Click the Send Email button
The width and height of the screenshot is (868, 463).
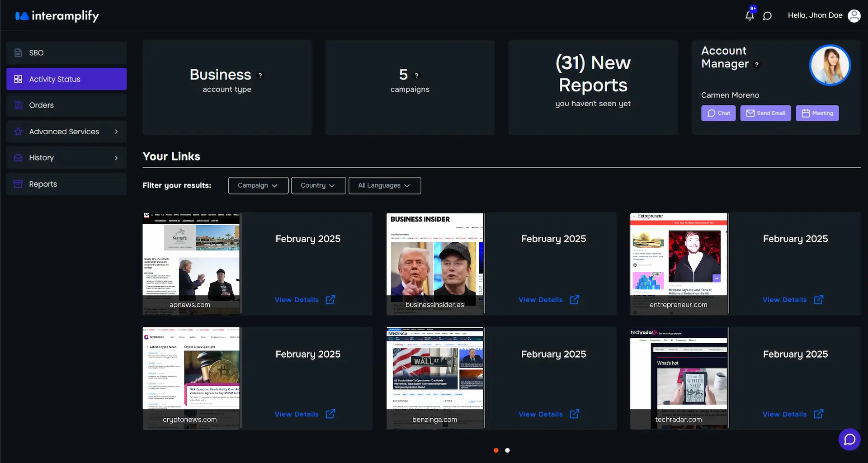(x=765, y=113)
